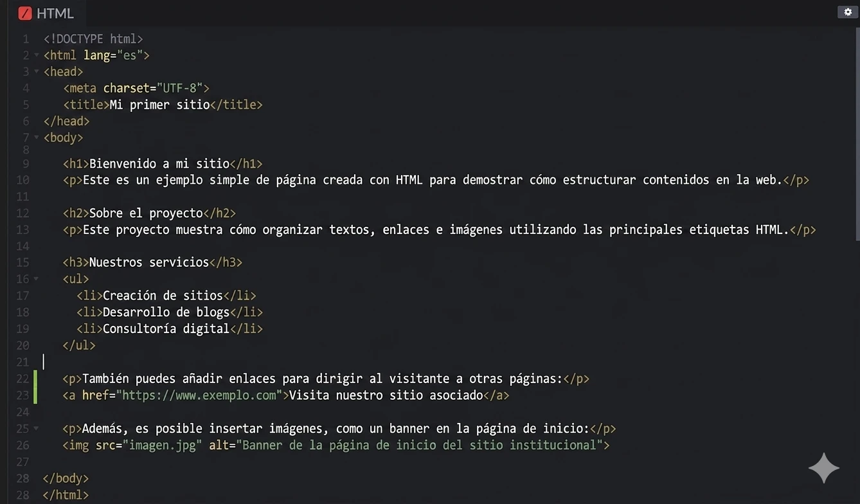
Task: Click the h3 text "Nuestros servicios"
Action: [149, 262]
